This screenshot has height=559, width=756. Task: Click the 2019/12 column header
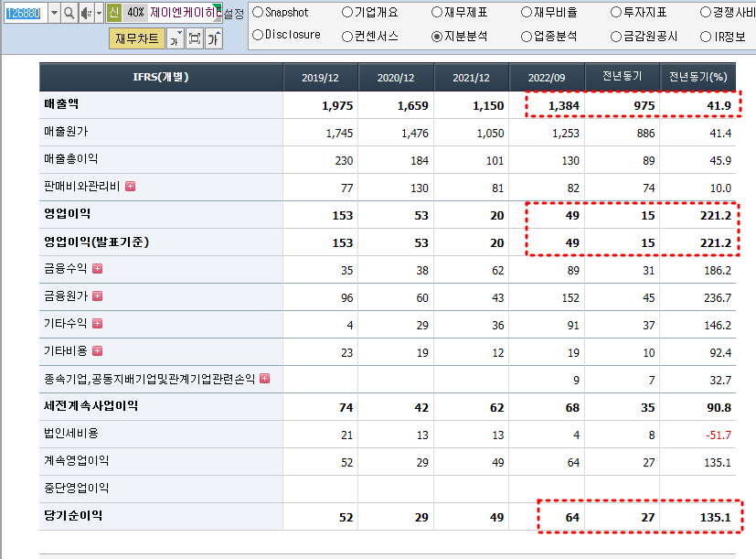tap(320, 77)
